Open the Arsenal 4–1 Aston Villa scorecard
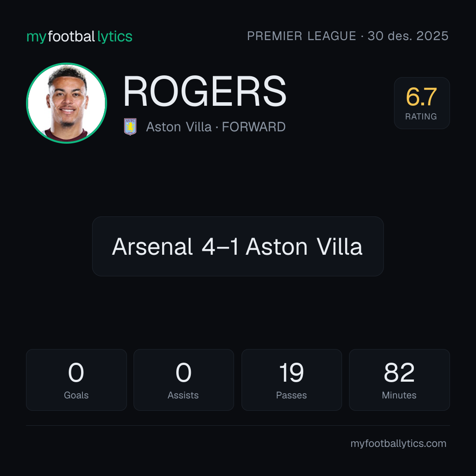The image size is (476, 476). [238, 246]
